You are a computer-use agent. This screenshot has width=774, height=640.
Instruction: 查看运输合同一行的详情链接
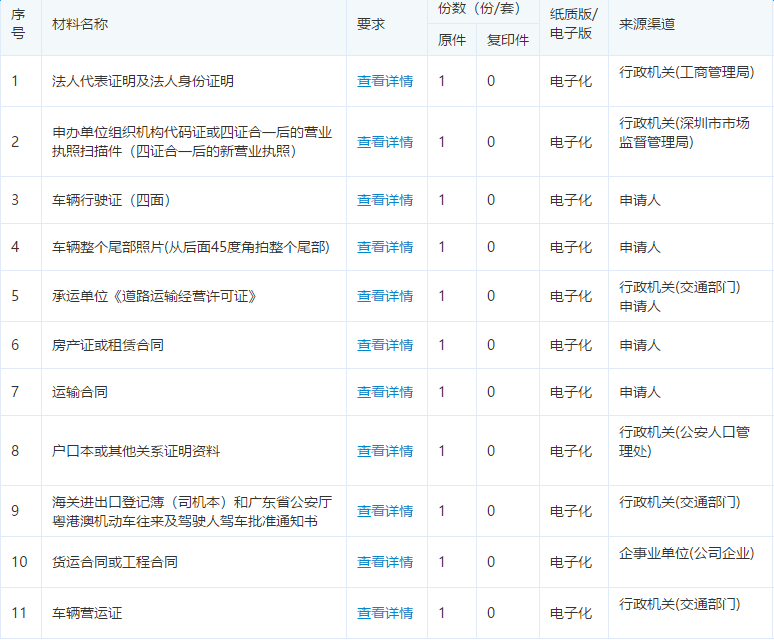pos(385,392)
